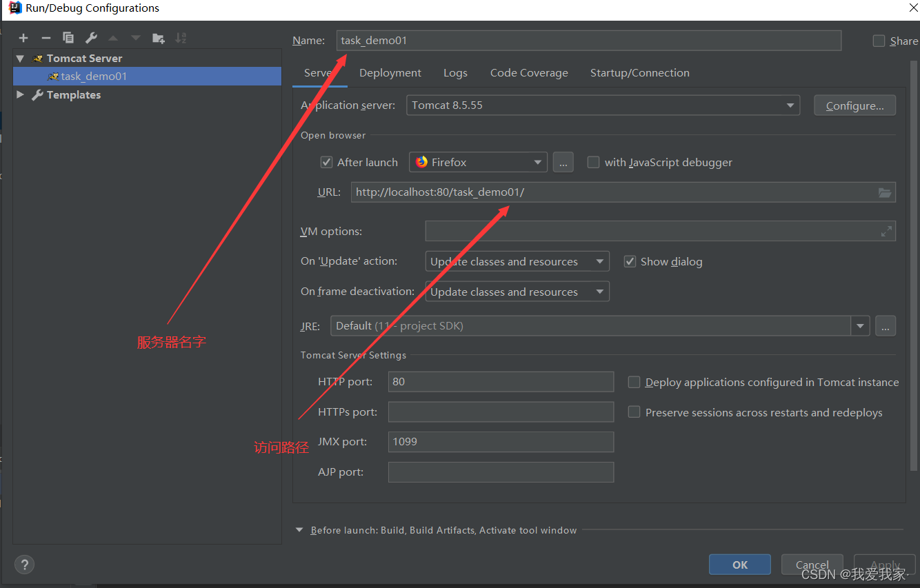Expand the Templates tree node
The width and height of the screenshot is (920, 588).
coord(20,94)
